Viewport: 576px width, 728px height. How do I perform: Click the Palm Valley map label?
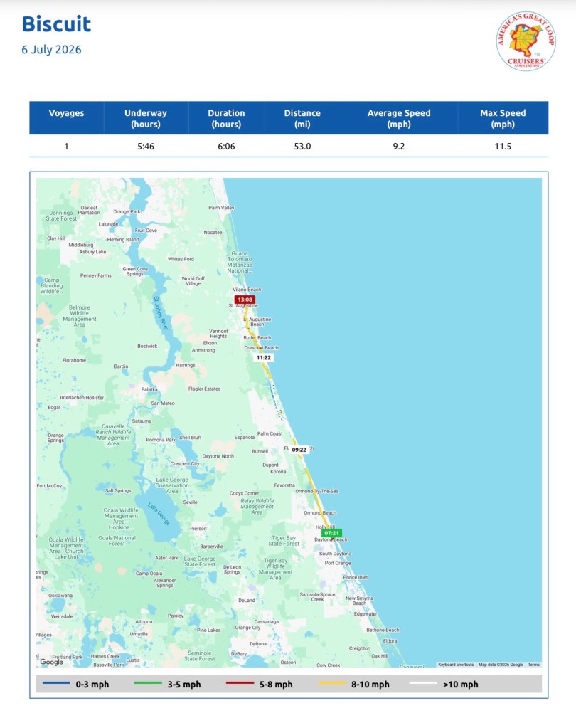221,208
